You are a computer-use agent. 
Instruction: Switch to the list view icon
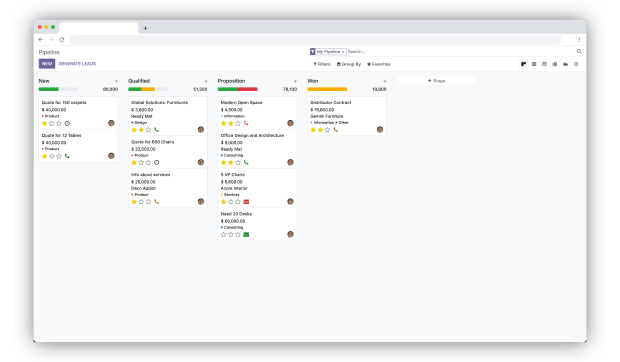534,64
